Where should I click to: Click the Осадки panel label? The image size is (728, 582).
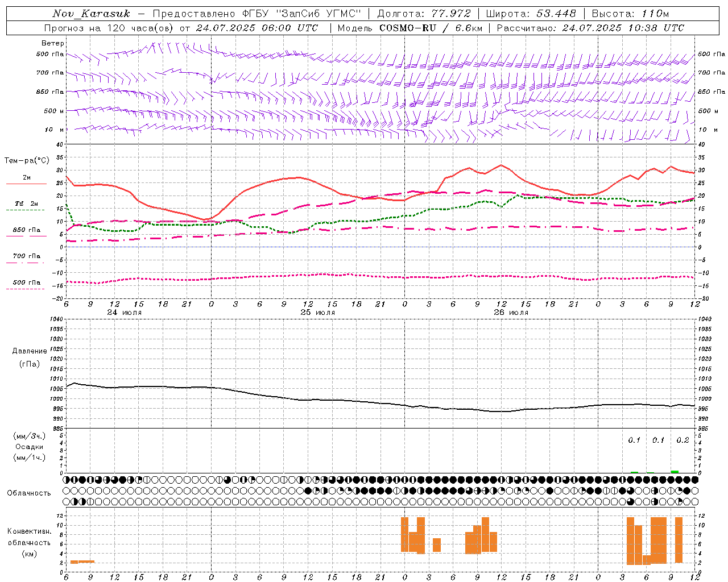(x=30, y=447)
